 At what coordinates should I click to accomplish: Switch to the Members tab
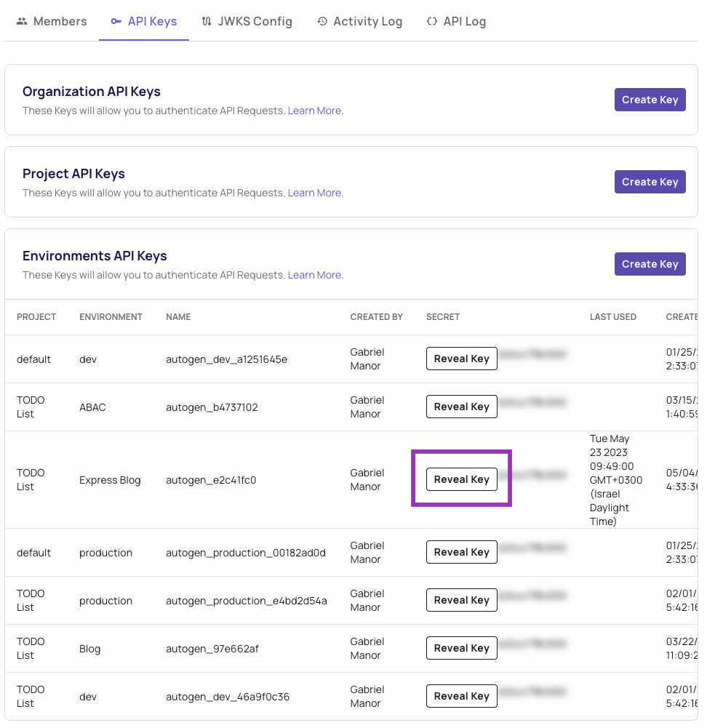[59, 21]
